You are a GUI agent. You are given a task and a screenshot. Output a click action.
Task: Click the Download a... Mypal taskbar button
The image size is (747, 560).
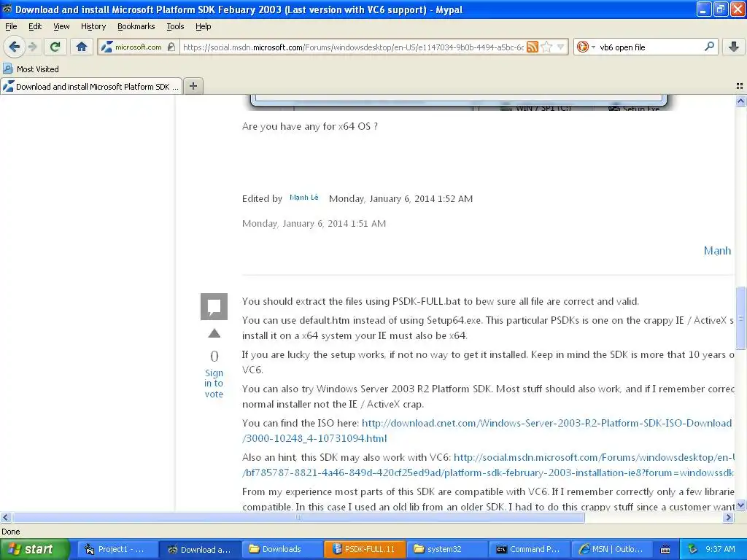[x=200, y=549]
